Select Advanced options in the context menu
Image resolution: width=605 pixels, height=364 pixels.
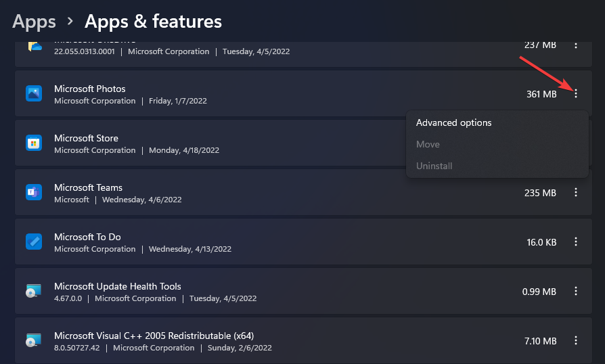click(x=453, y=123)
